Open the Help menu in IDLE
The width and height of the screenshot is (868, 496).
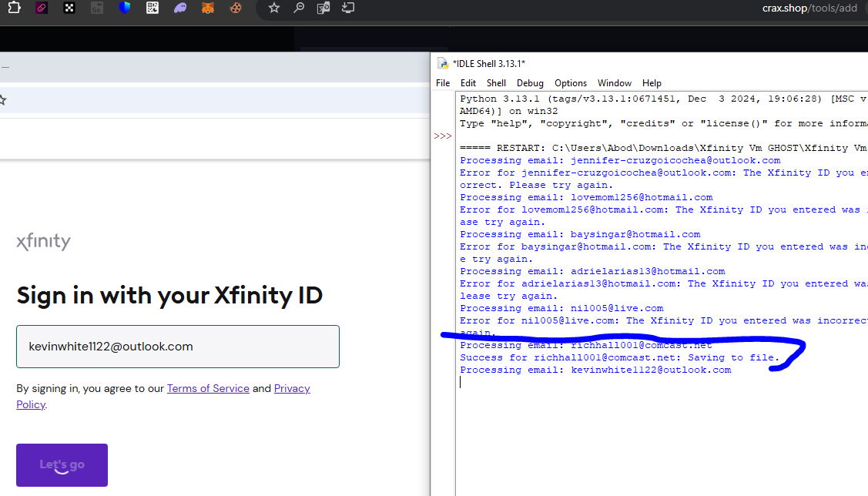point(652,83)
